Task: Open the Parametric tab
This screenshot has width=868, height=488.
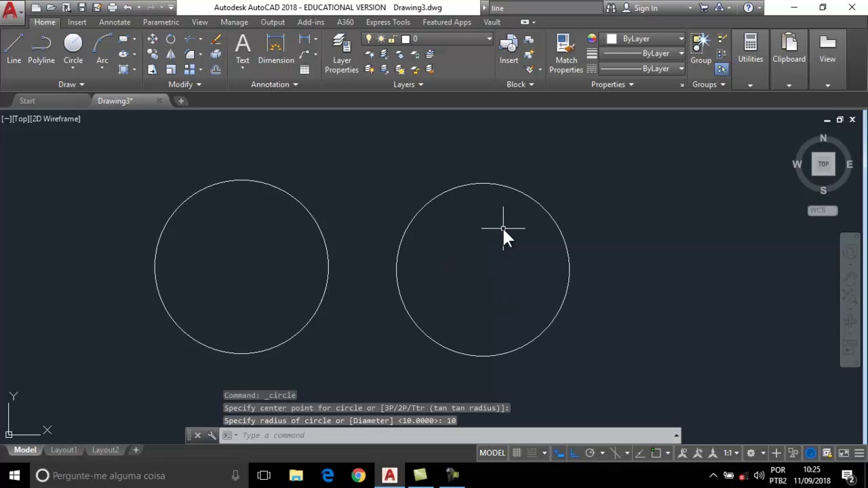Action: pos(161,22)
